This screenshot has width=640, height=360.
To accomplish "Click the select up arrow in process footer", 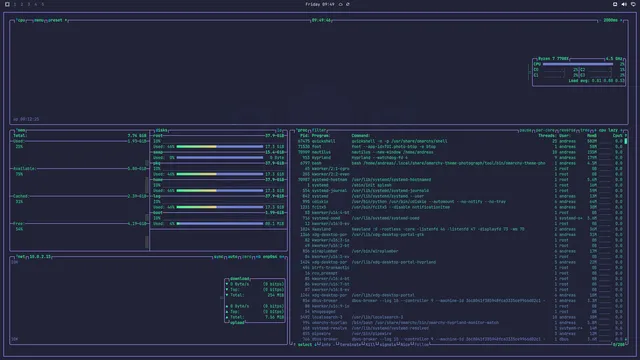I will click(x=294, y=344).
